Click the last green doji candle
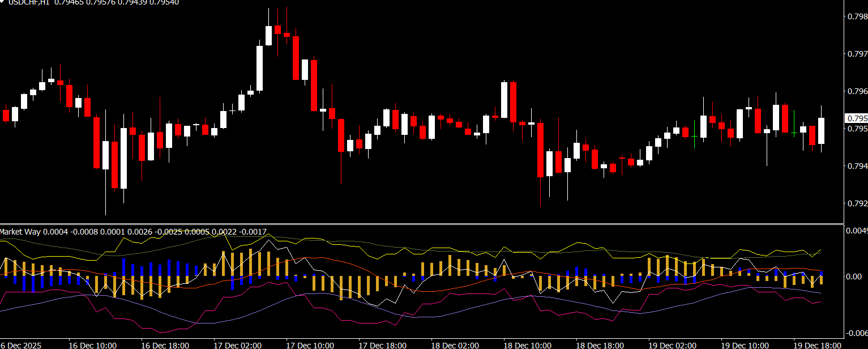The width and height of the screenshot is (868, 349). click(794, 133)
